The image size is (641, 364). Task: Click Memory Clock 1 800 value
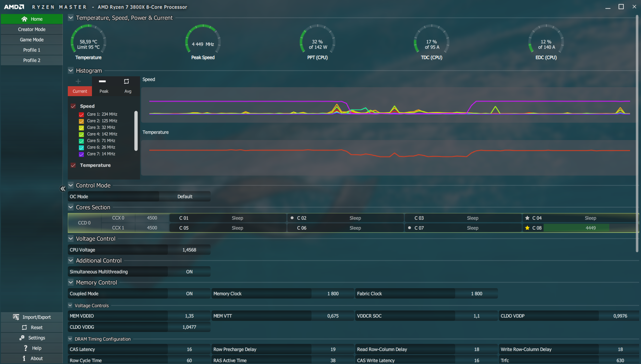coord(333,294)
